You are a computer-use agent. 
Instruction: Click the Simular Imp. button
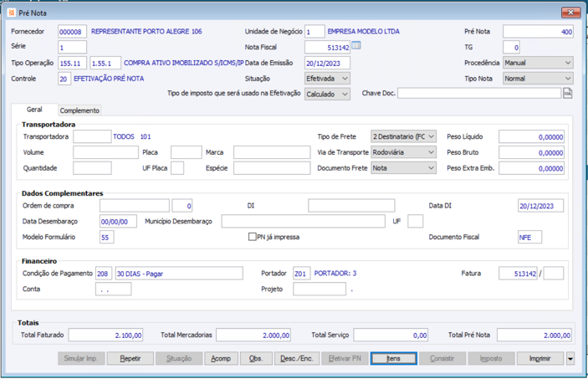[81, 358]
